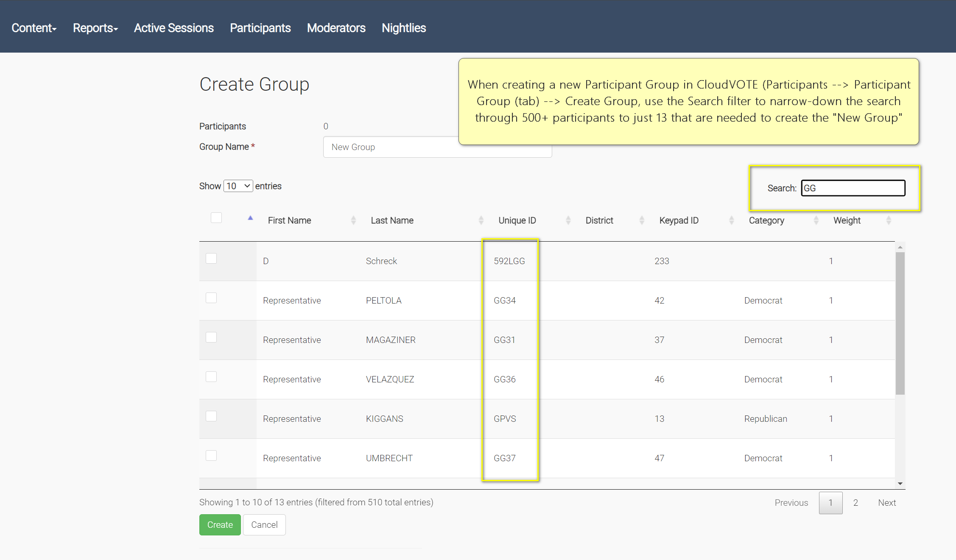
Task: Expand the Content menu dropdown
Action: [x=34, y=28]
